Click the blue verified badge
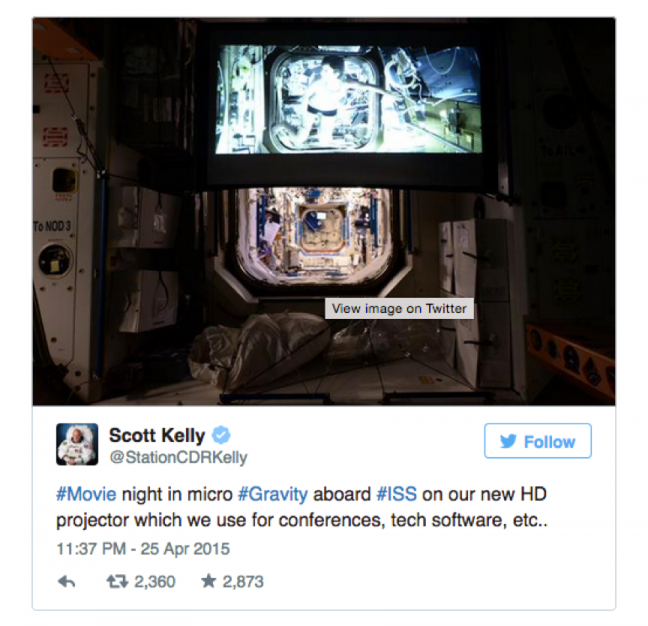The height and width of the screenshot is (626, 648). tap(221, 435)
